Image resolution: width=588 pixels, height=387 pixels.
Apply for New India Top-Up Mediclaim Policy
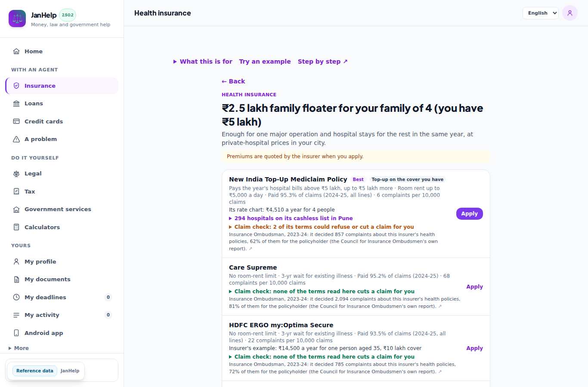(470, 214)
